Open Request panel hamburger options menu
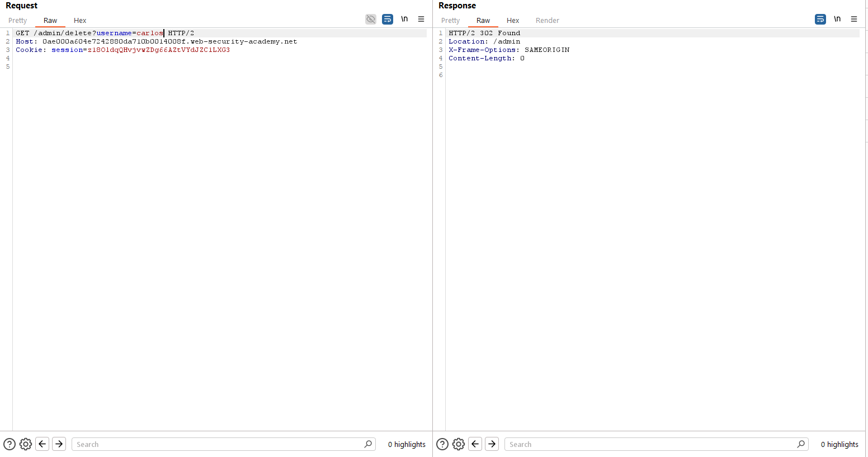 421,20
